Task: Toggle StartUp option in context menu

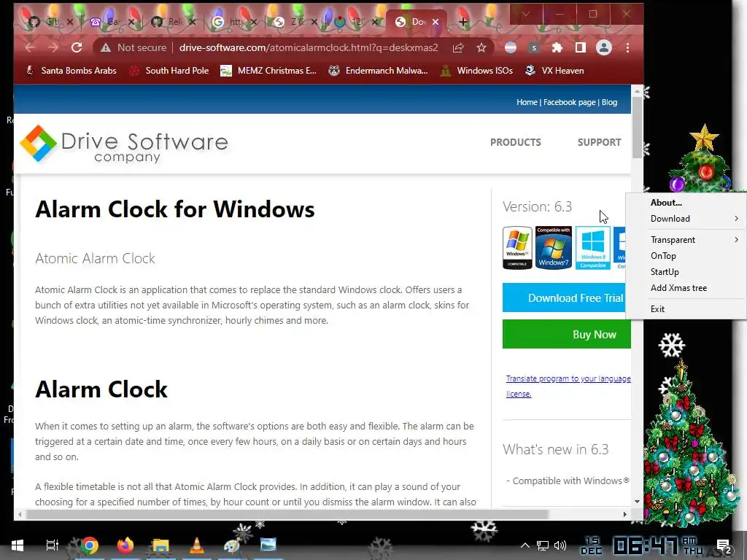Action: pos(686,272)
